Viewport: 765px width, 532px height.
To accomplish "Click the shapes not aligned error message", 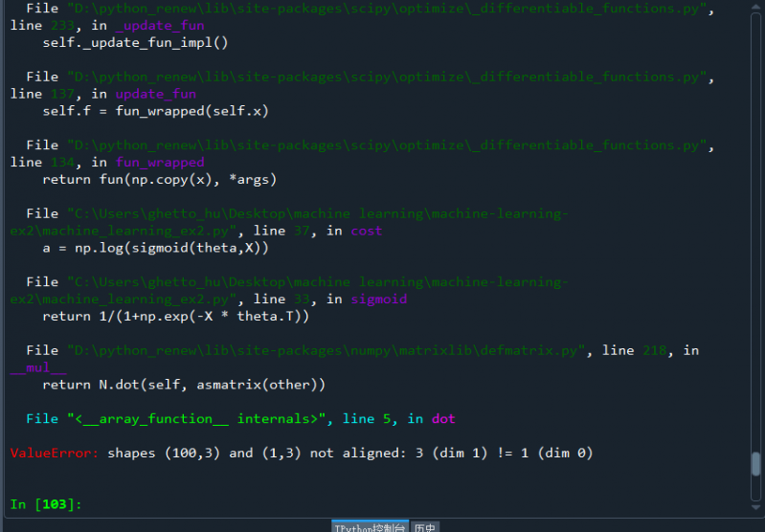I will coord(349,453).
